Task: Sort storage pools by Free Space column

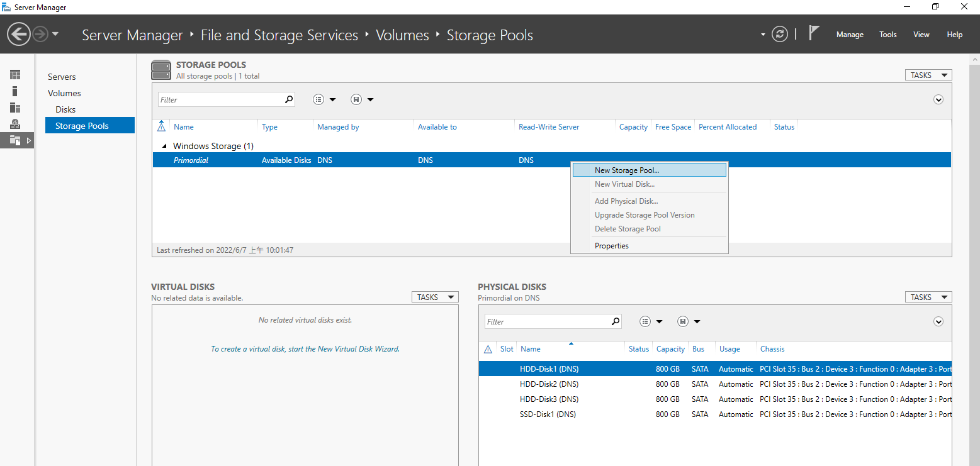Action: [x=673, y=127]
